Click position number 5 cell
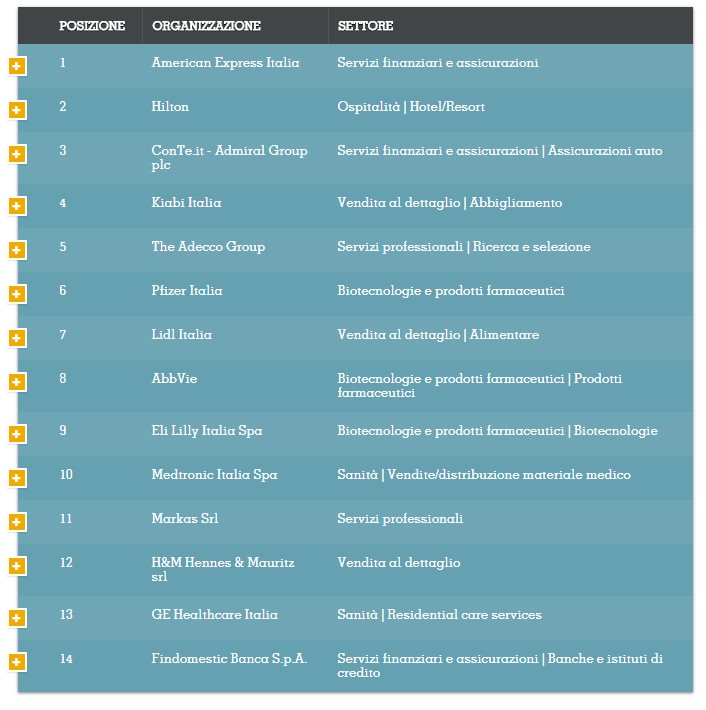Screen dimensions: 706x710 pos(62,247)
